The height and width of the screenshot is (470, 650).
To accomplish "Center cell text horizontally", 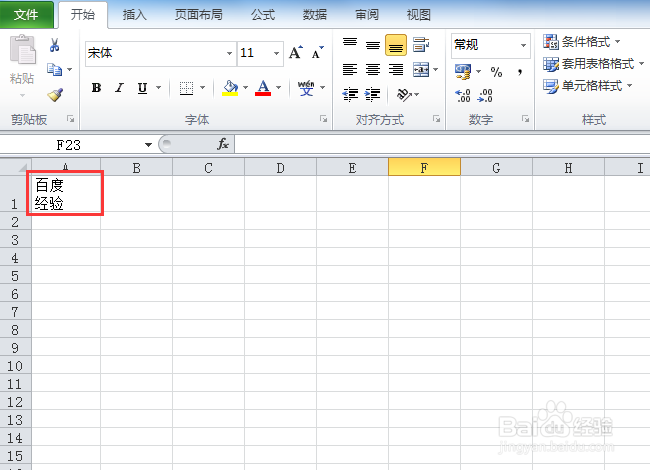I will coord(373,69).
